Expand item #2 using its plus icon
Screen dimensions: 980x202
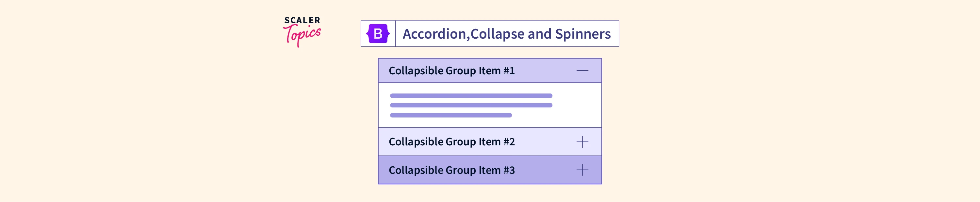point(582,142)
